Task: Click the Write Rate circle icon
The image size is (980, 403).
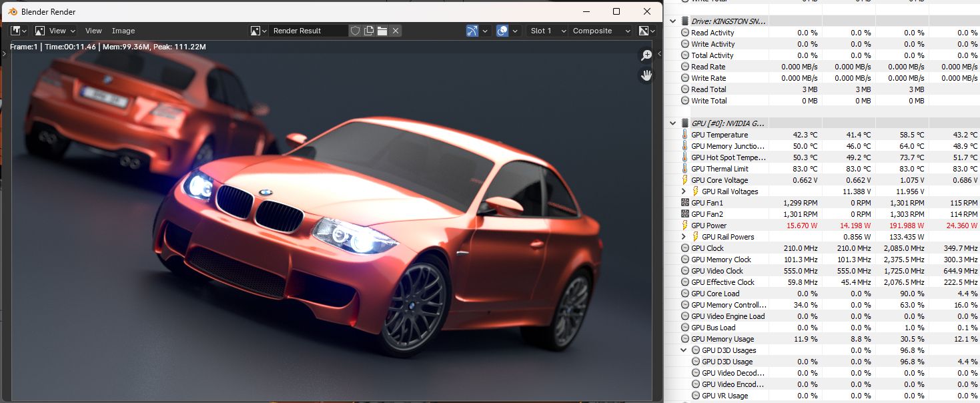Action: pos(685,78)
